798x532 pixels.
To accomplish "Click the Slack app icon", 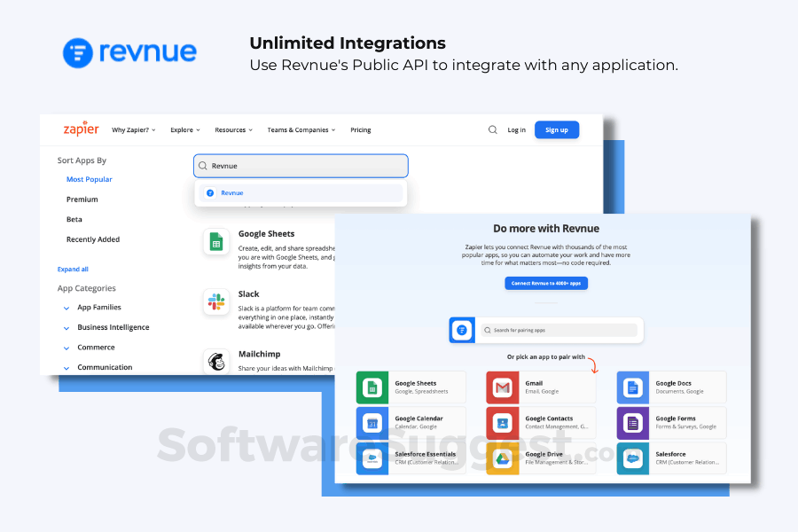I will pos(216,301).
